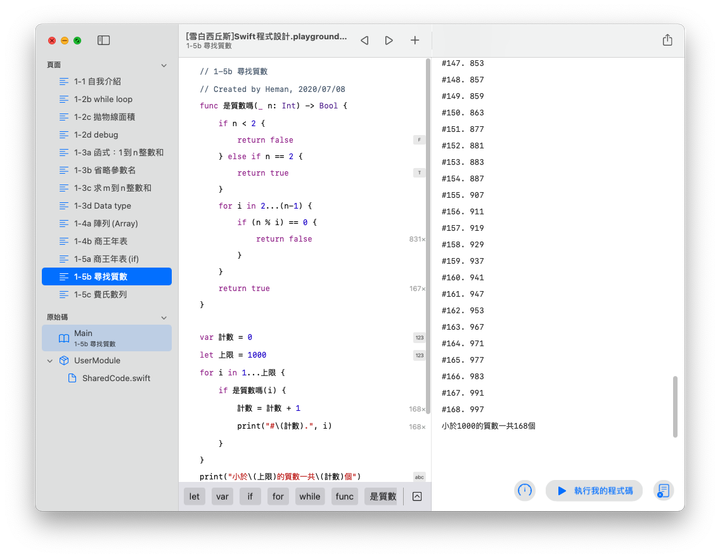Show 123 result for let 上限
This screenshot has width=720, height=558.
pyautogui.click(x=419, y=355)
